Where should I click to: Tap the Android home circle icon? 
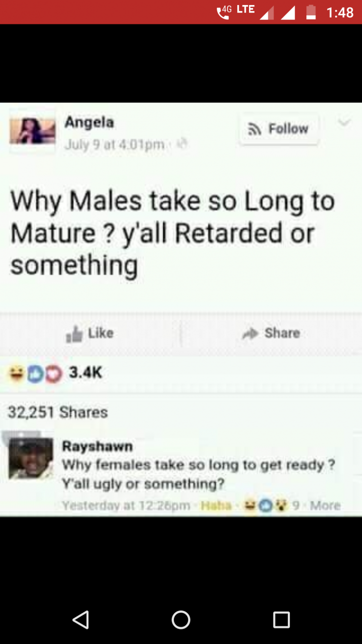point(181,620)
